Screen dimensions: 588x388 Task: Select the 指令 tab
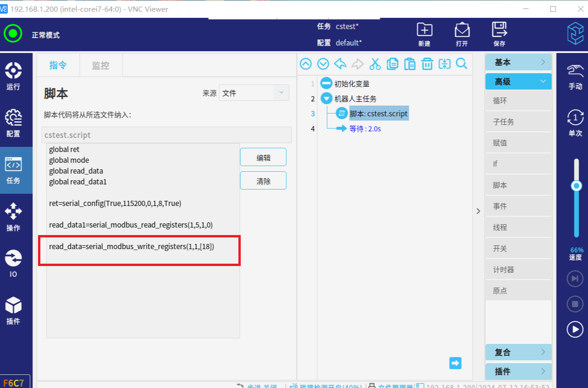(58, 65)
